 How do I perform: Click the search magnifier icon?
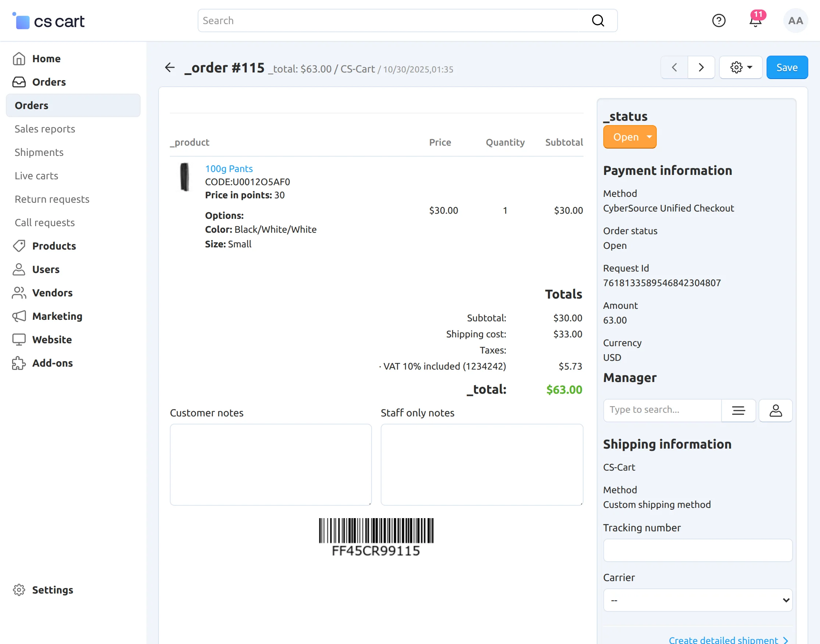tap(598, 20)
